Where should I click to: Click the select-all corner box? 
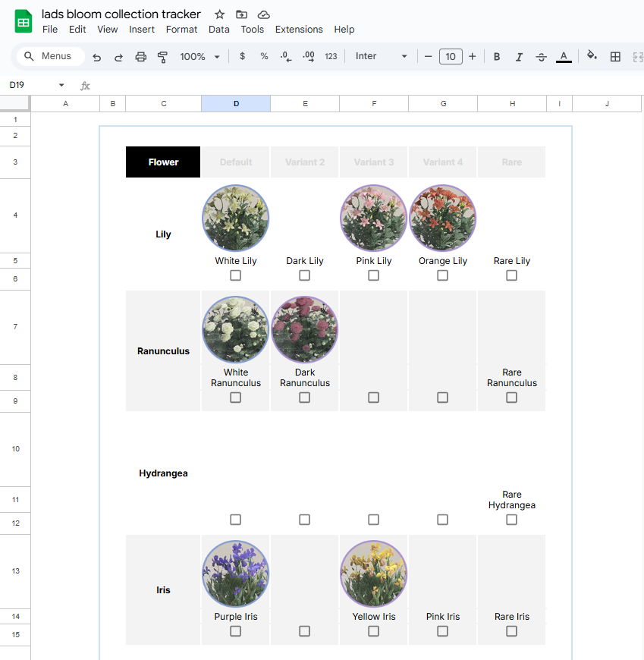point(14,103)
